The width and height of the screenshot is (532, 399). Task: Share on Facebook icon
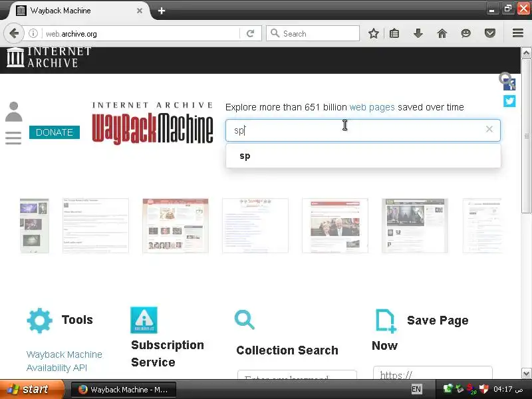click(x=509, y=84)
